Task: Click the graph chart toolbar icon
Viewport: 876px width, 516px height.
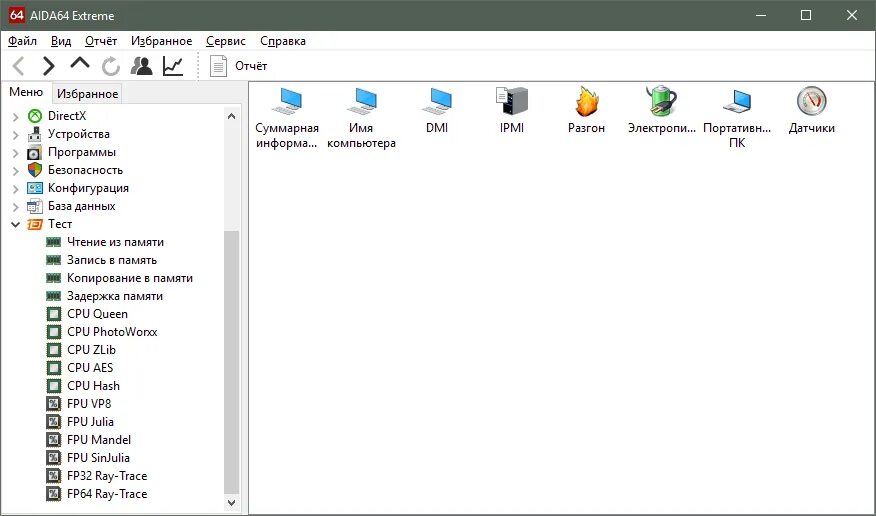Action: (x=173, y=66)
